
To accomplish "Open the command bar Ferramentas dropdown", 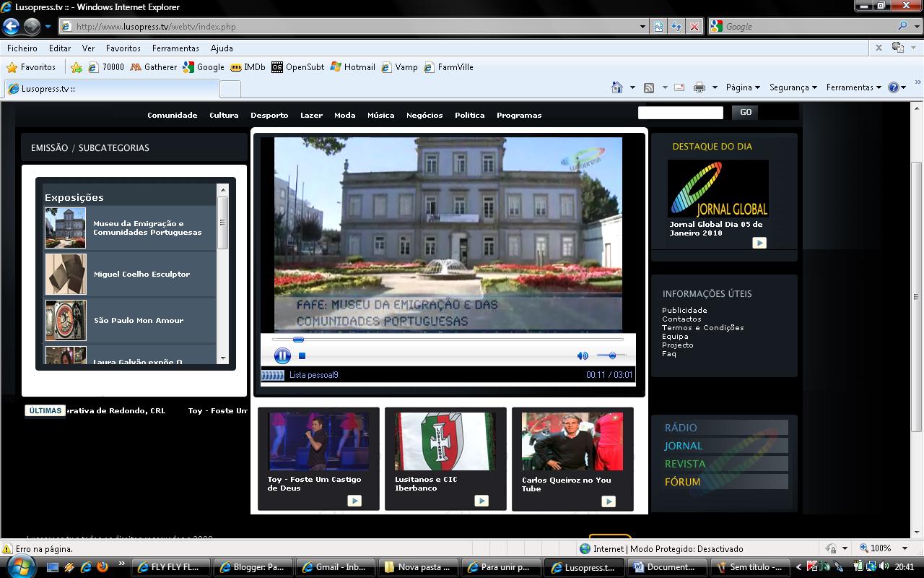I will coord(854,87).
